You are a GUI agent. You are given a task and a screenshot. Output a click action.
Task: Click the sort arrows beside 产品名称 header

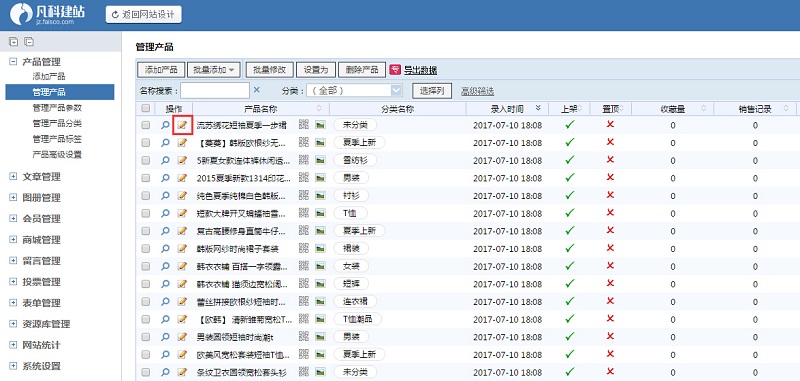[319, 108]
